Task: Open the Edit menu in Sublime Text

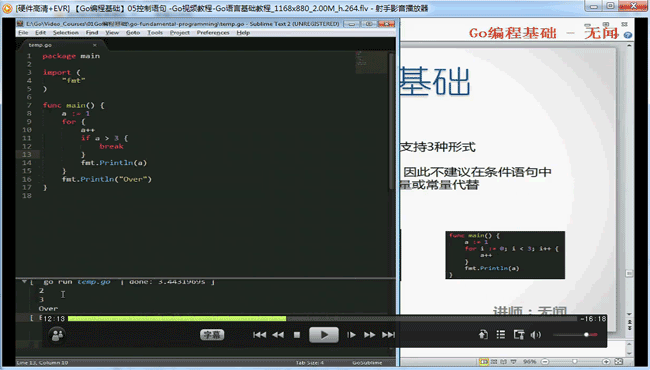Action: click(40, 32)
